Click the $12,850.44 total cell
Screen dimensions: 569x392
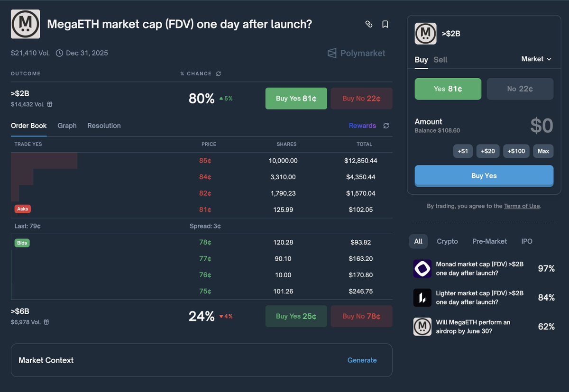(361, 161)
